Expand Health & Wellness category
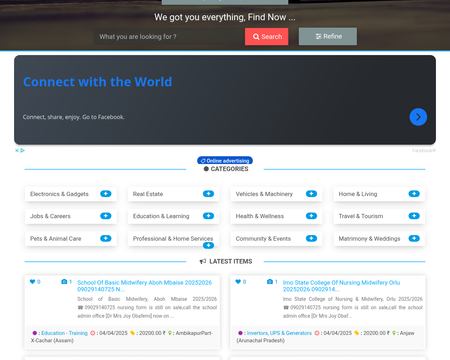The image size is (450, 360). pyautogui.click(x=311, y=216)
